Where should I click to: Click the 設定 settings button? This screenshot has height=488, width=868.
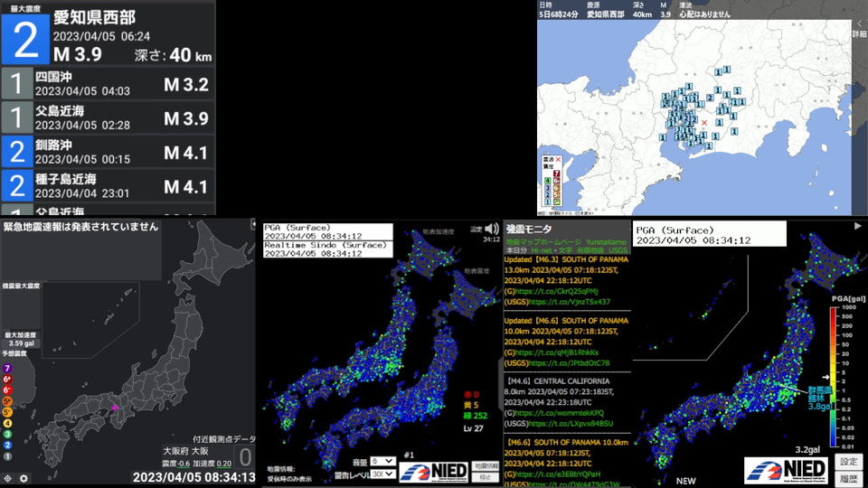click(849, 462)
